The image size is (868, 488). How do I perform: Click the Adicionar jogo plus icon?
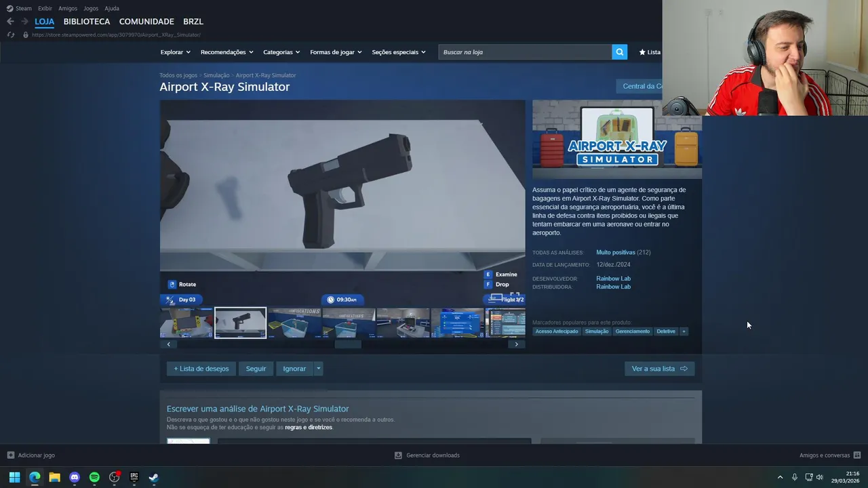[x=10, y=455]
